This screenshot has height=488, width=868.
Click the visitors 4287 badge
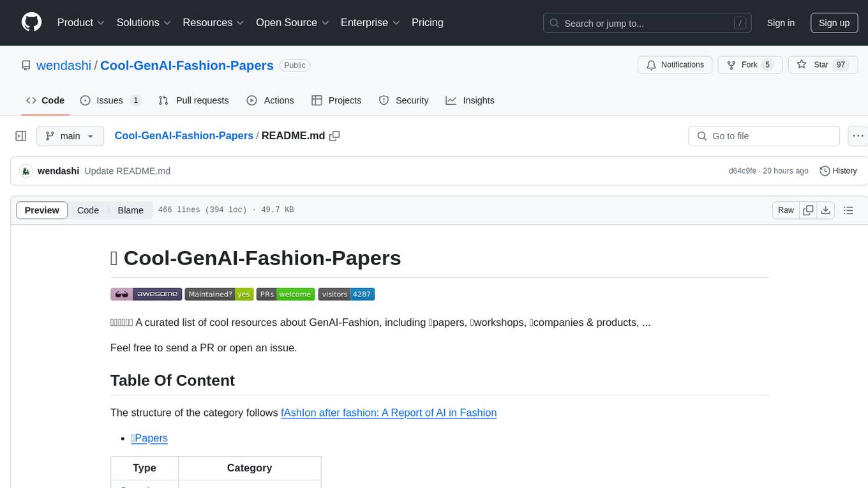[x=347, y=294]
